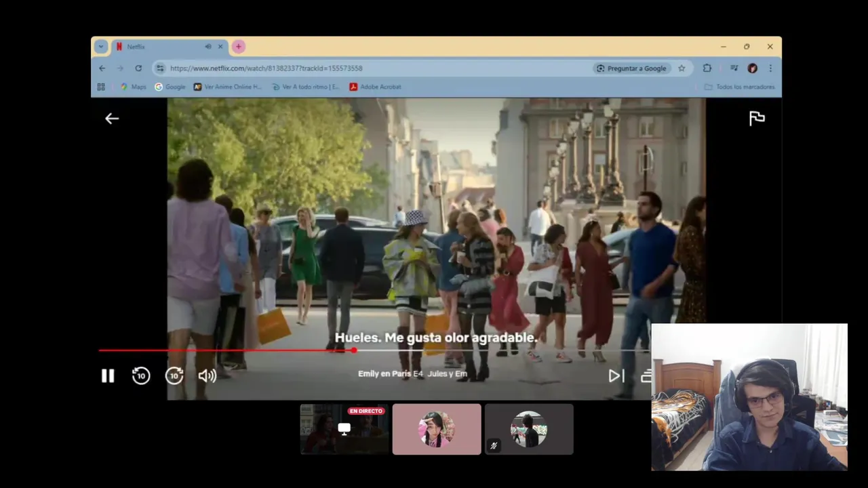Open the Google bookmark
868x488 pixels.
click(x=170, y=87)
